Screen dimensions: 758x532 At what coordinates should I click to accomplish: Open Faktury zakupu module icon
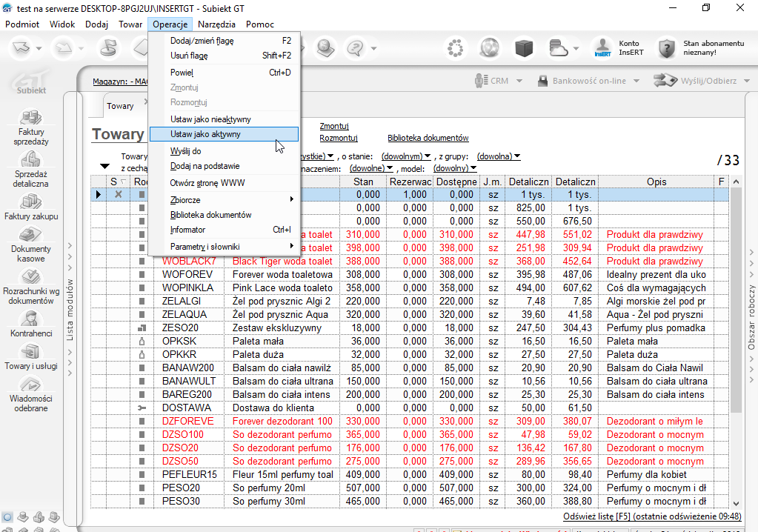click(31, 202)
